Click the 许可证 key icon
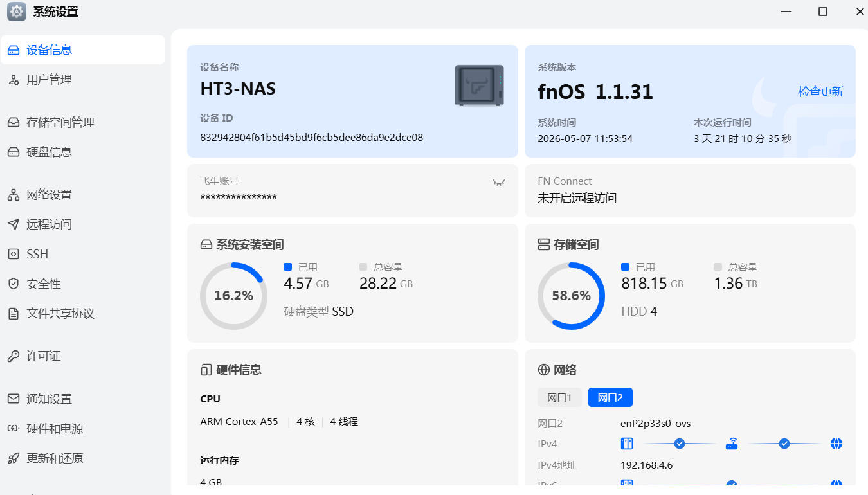This screenshot has height=495, width=868. tap(14, 356)
